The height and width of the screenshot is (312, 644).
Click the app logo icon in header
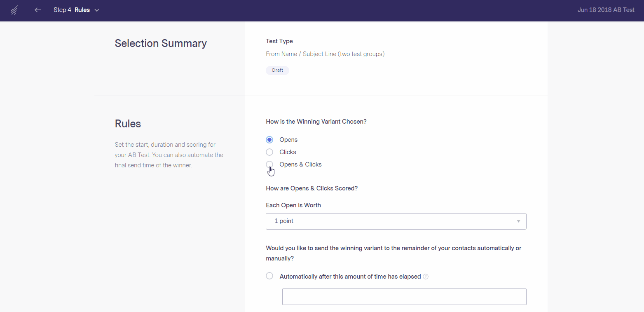pos(14,10)
